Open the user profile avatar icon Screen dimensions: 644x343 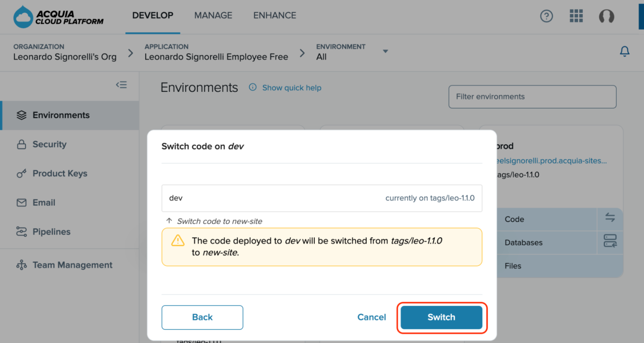click(x=606, y=16)
